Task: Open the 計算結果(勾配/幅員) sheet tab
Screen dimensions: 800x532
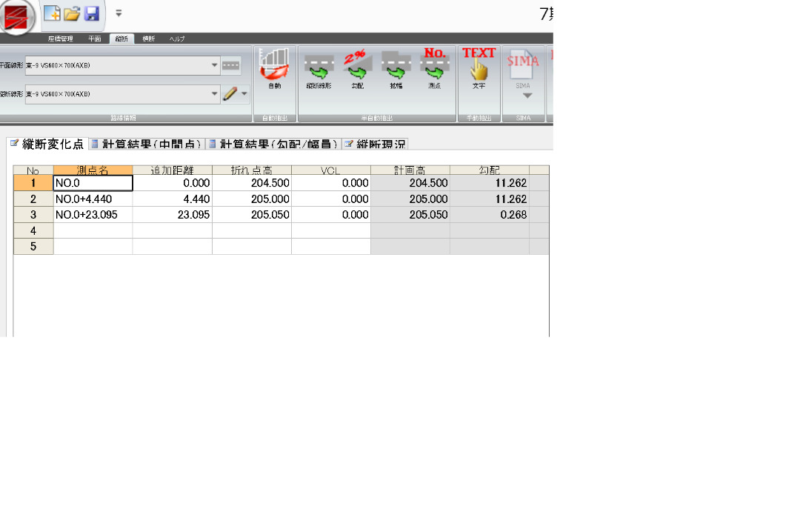Action: click(x=273, y=144)
